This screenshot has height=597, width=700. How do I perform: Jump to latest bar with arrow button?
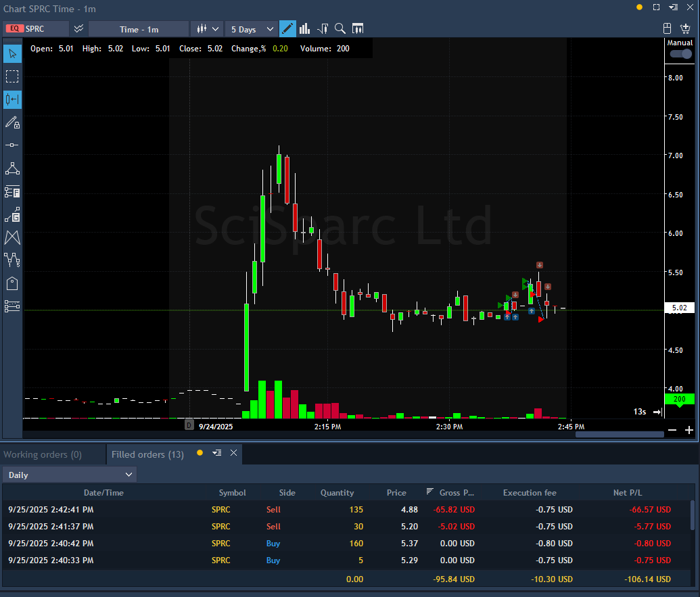coord(657,412)
